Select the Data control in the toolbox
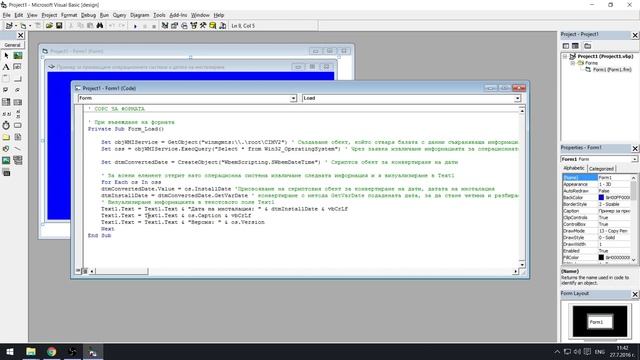Image resolution: width=640 pixels, height=360 pixels. (18, 160)
